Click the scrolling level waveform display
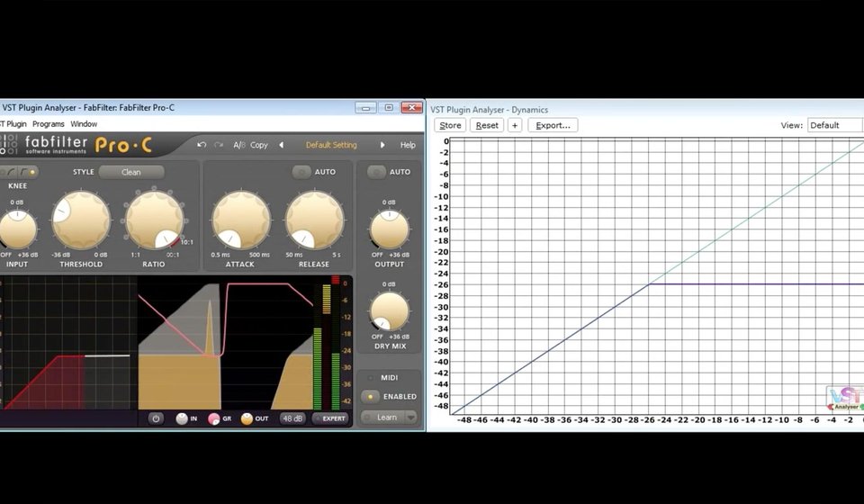Viewport: 864px width, 504px height. click(x=225, y=343)
